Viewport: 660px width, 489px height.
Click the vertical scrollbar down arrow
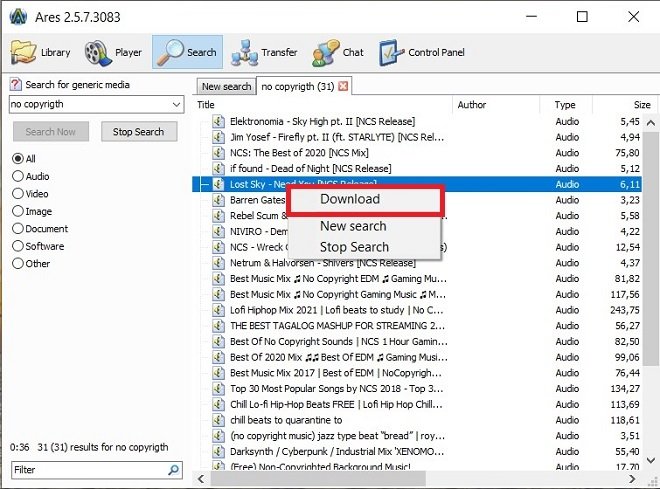click(x=651, y=460)
